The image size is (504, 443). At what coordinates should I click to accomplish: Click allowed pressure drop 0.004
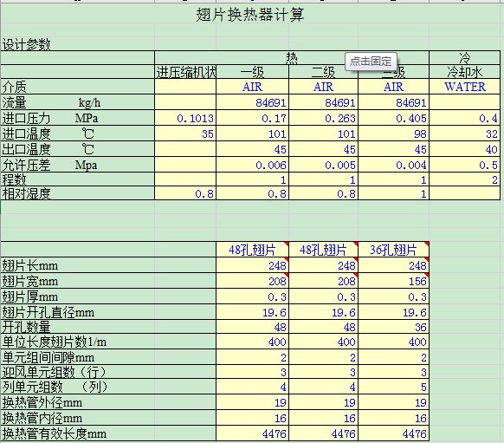[x=394, y=165]
